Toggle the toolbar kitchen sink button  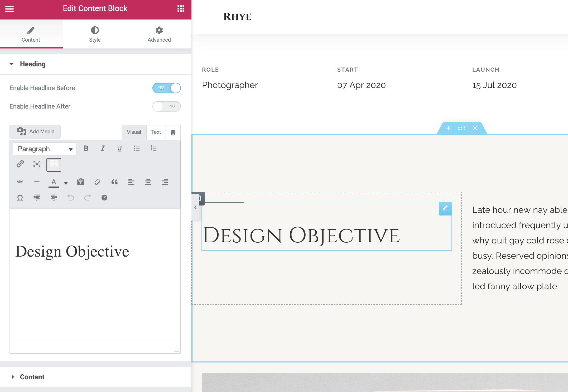(54, 165)
